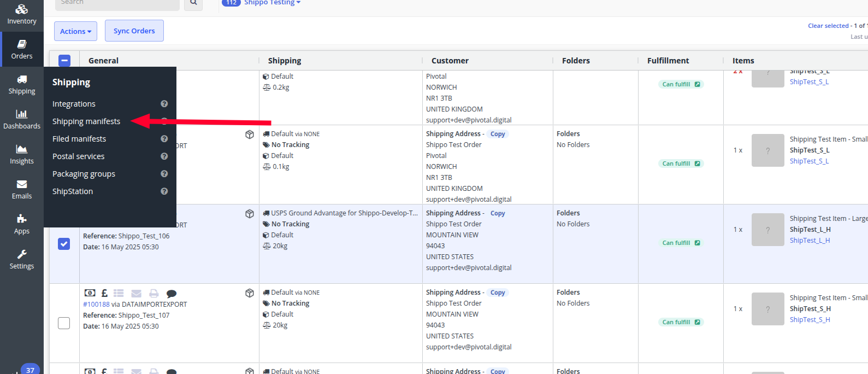Image resolution: width=868 pixels, height=374 pixels.
Task: Select ShipStation in the Shipping menu
Action: (73, 191)
